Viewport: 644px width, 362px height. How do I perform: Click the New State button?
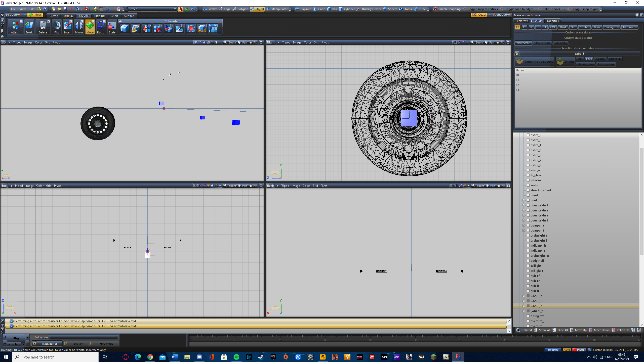[523, 43]
